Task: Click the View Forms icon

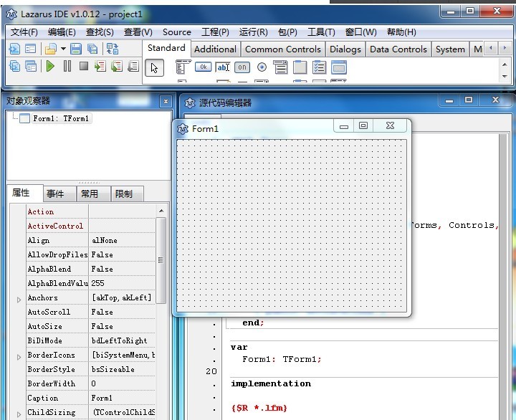Action: click(31, 67)
